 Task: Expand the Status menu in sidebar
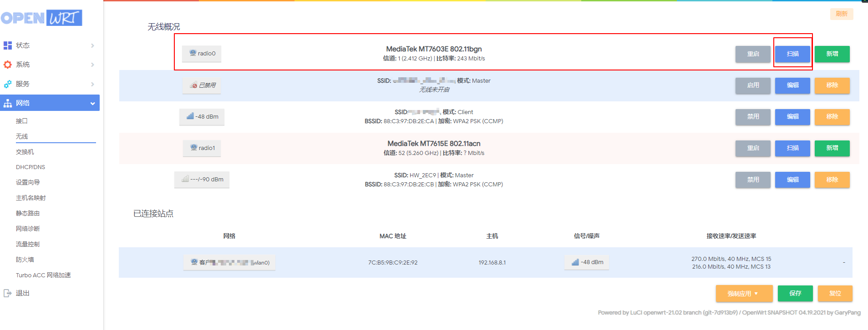coord(50,45)
